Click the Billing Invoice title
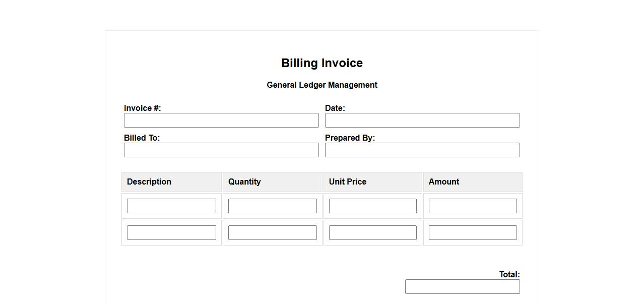644x303 pixels. (x=322, y=63)
